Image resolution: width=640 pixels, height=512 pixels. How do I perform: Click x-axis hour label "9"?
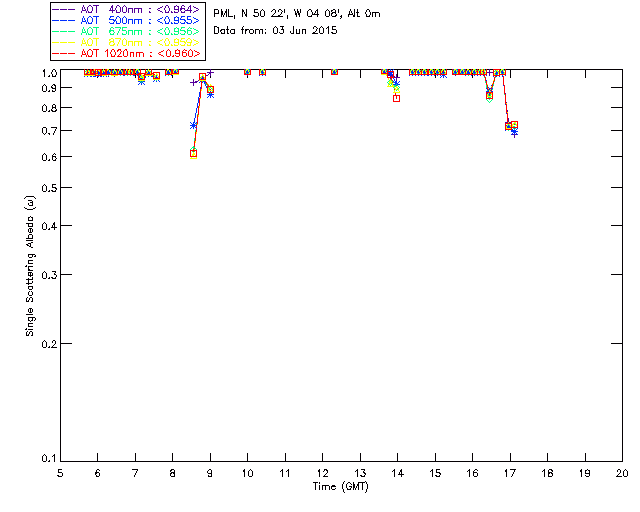pyautogui.click(x=210, y=473)
